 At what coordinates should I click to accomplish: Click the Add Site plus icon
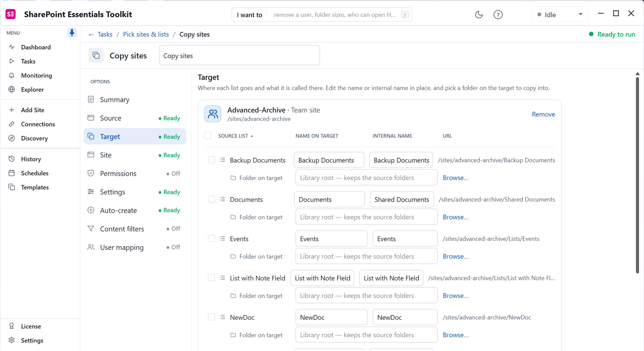[12, 110]
